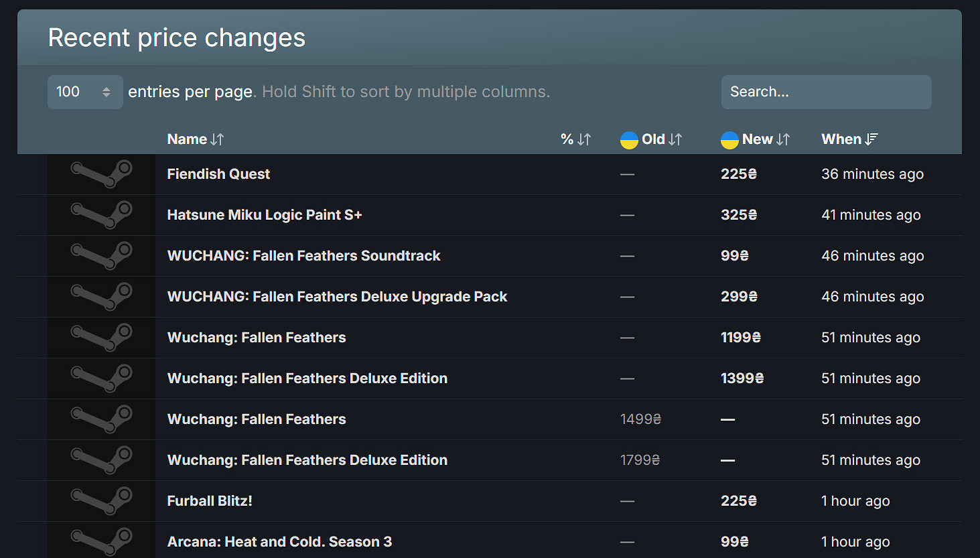
Task: Click the Steam icon beside Furball Blitz!
Action: pyautogui.click(x=101, y=501)
